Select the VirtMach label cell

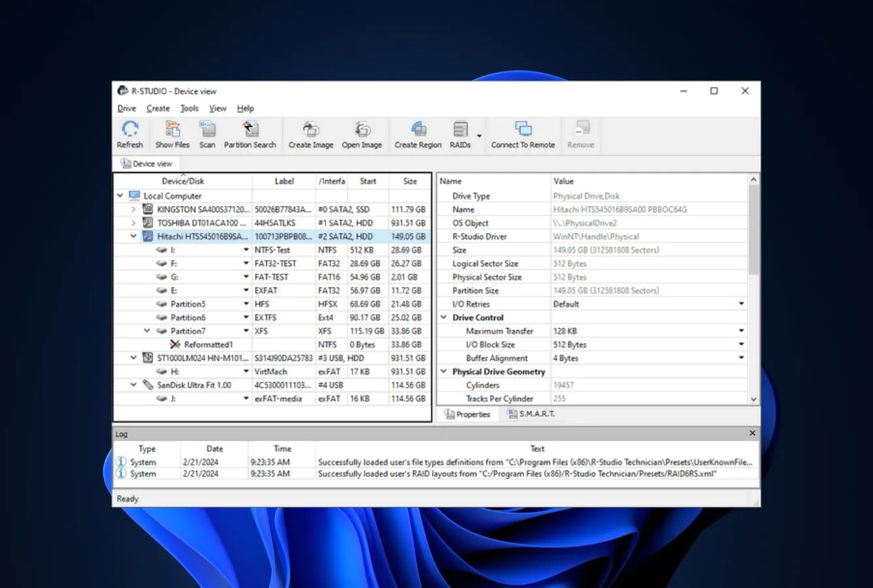click(284, 371)
